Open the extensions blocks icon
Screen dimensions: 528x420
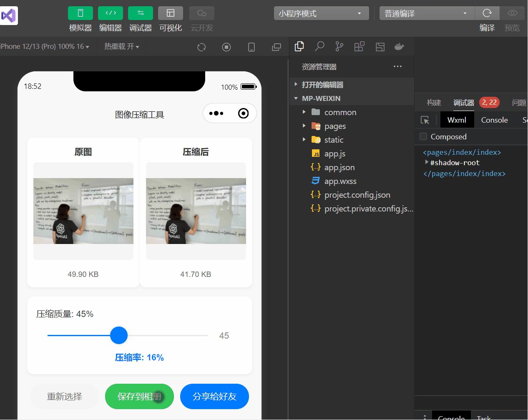359,46
